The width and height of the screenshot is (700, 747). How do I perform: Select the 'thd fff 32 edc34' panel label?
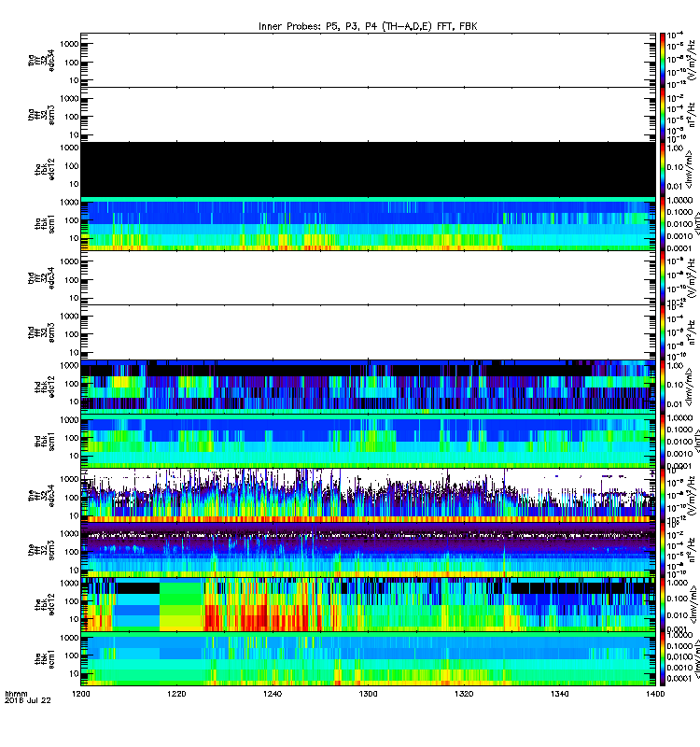pyautogui.click(x=41, y=277)
